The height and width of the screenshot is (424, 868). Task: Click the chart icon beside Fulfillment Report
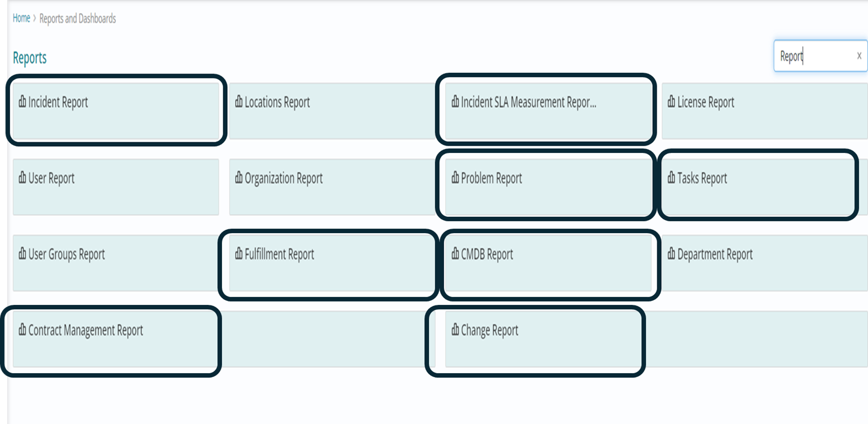(x=239, y=254)
